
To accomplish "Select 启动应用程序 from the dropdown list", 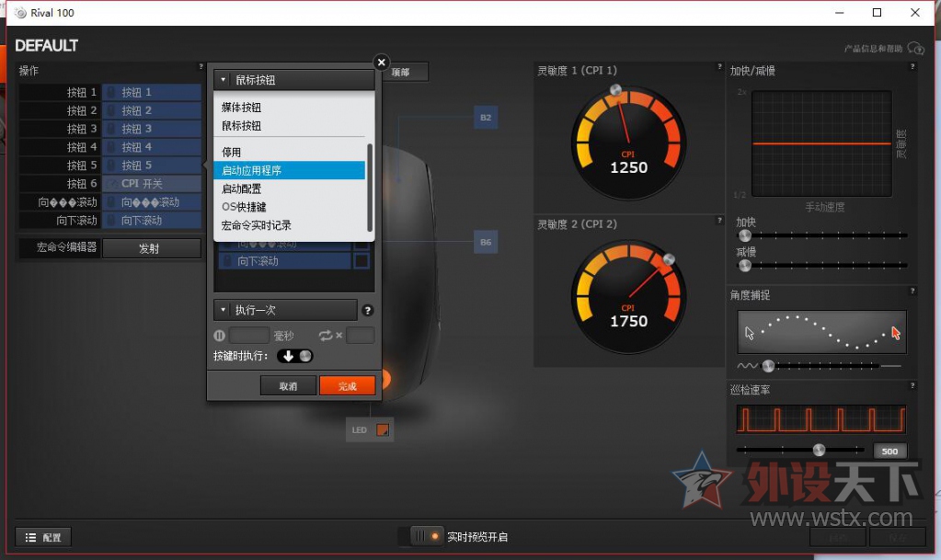I will click(x=290, y=170).
